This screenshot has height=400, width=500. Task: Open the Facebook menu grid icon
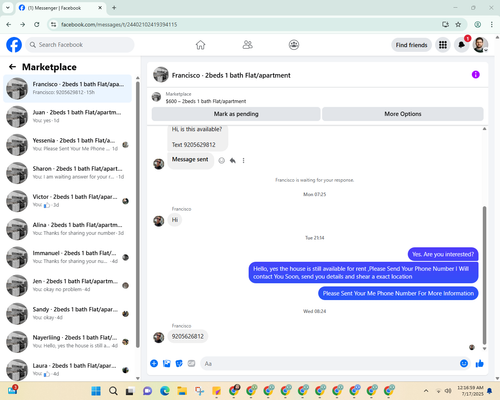pyautogui.click(x=443, y=45)
